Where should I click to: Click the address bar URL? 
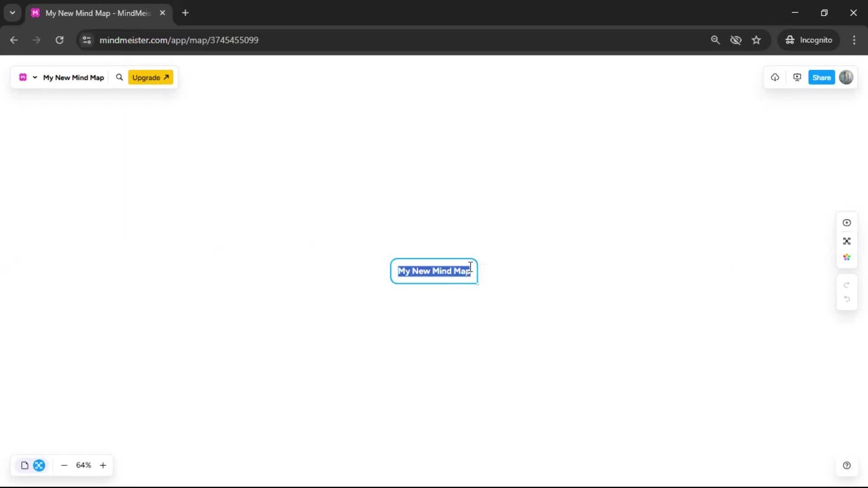click(x=179, y=40)
